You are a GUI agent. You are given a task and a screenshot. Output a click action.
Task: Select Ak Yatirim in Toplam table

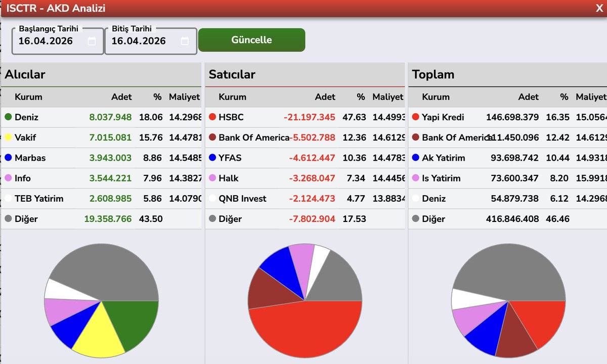pyautogui.click(x=444, y=158)
